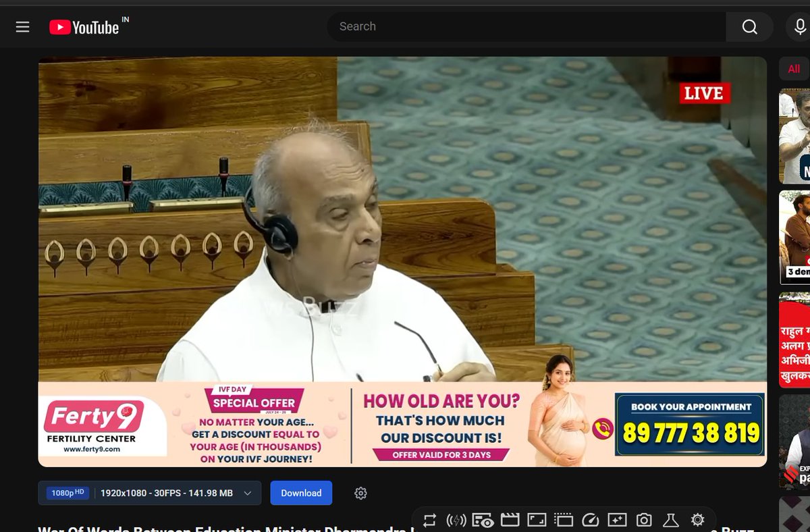Toggle cinema mode clapperboard icon

point(510,520)
